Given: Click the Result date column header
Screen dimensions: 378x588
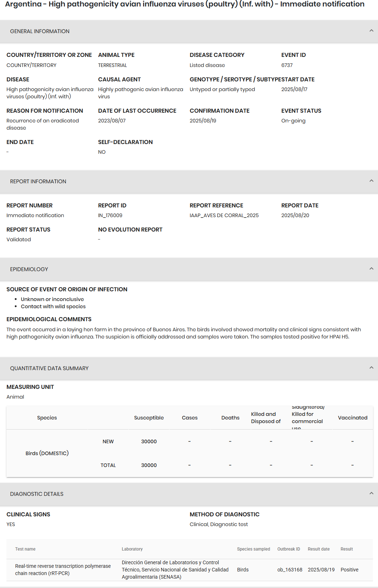Looking at the screenshot, I should pyautogui.click(x=319, y=549).
